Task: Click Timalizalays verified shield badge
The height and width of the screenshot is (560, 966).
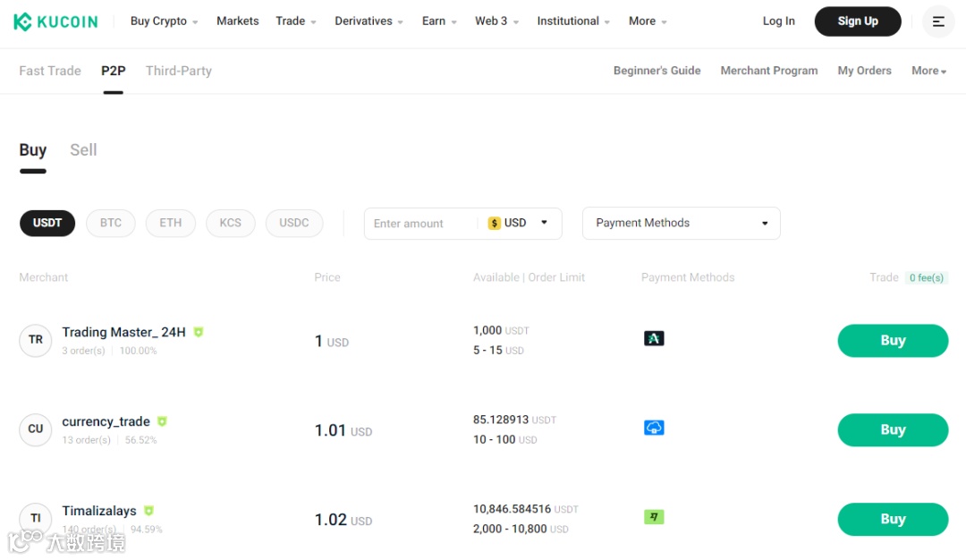Action: coord(148,511)
